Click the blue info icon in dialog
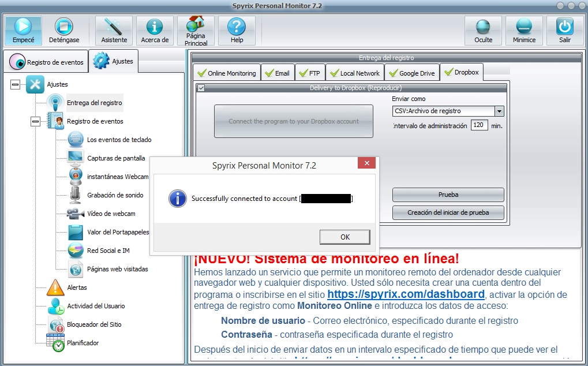Screen dimensions: 588x366 177,199
